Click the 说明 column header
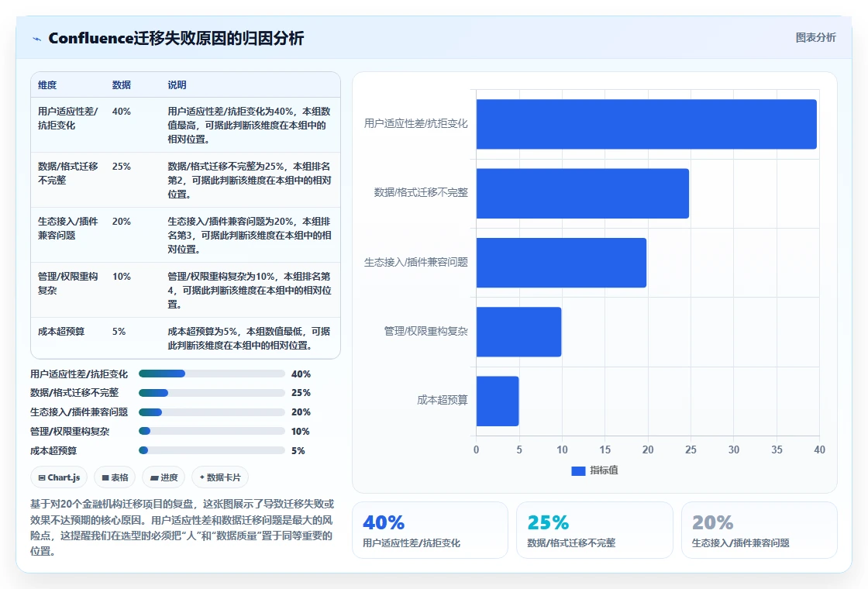Screen dimensions: 868x589 point(177,84)
